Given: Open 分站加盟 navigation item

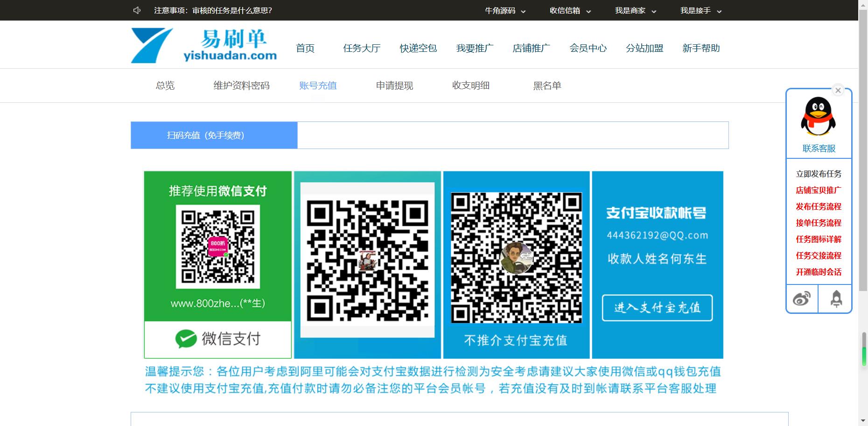Looking at the screenshot, I should pyautogui.click(x=644, y=48).
